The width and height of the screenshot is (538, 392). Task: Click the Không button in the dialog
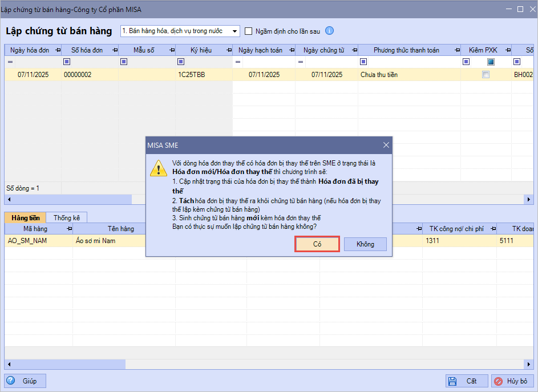[365, 244]
